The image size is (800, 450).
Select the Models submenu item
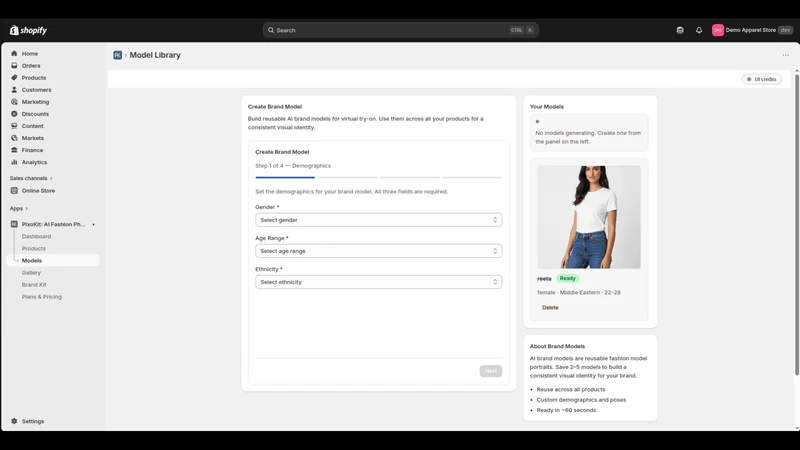pyautogui.click(x=53, y=260)
